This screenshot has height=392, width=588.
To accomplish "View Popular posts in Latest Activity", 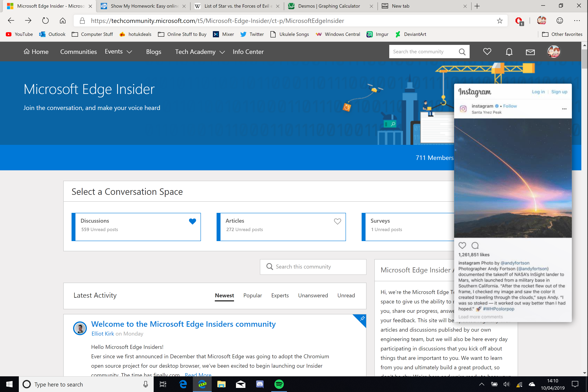I will (252, 295).
